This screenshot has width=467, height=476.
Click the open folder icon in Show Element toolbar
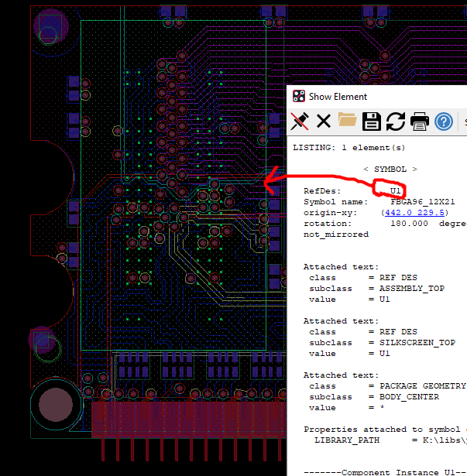[x=347, y=120]
